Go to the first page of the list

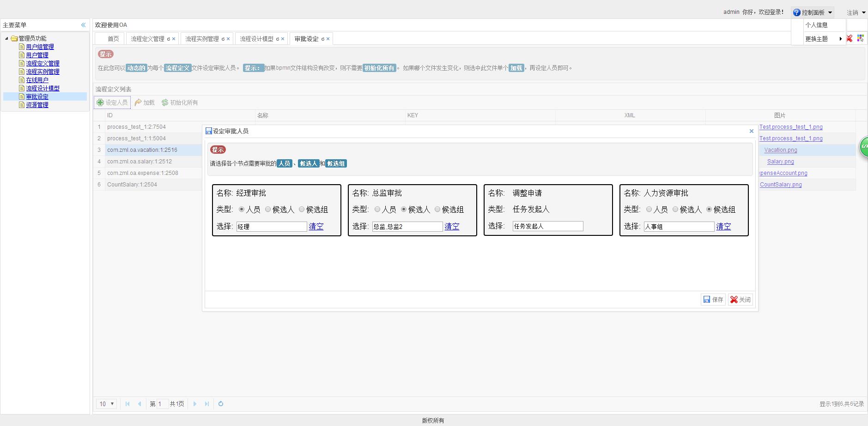127,404
